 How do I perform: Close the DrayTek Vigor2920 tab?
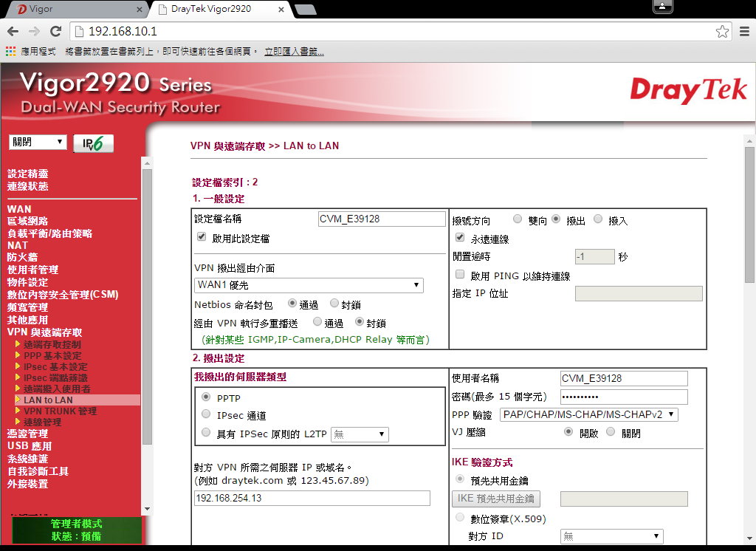(x=281, y=9)
